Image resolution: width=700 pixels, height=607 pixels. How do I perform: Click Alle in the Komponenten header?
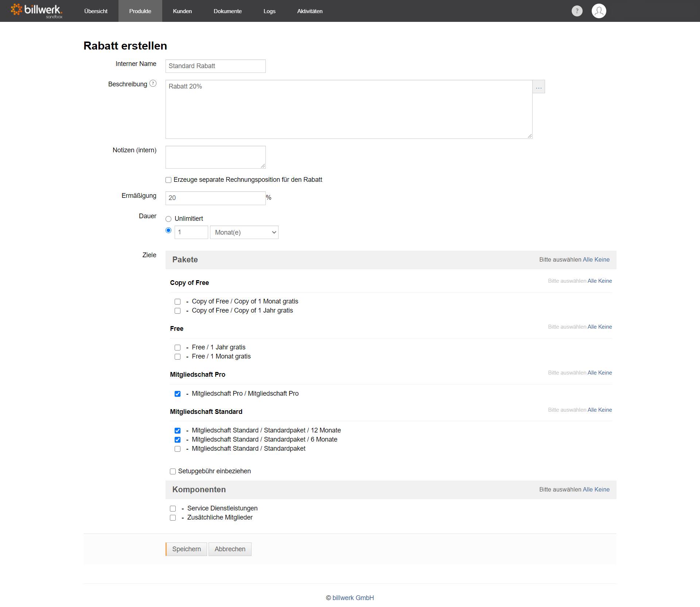click(x=588, y=489)
